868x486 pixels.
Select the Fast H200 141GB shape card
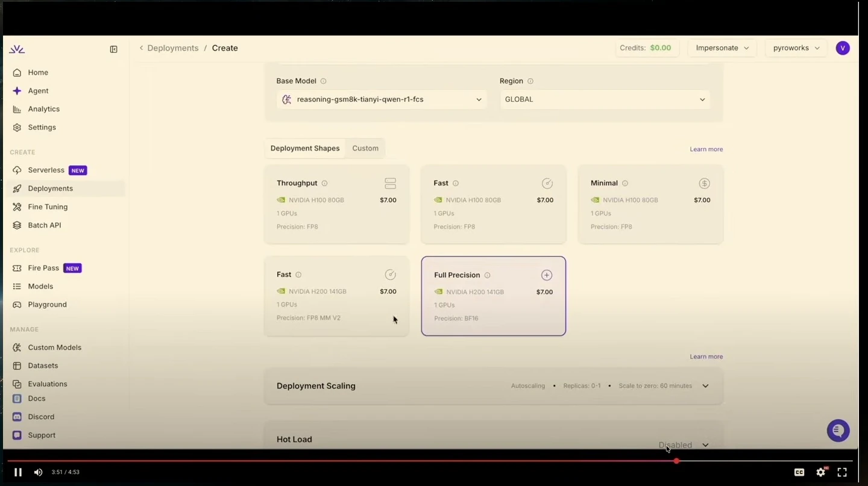336,296
